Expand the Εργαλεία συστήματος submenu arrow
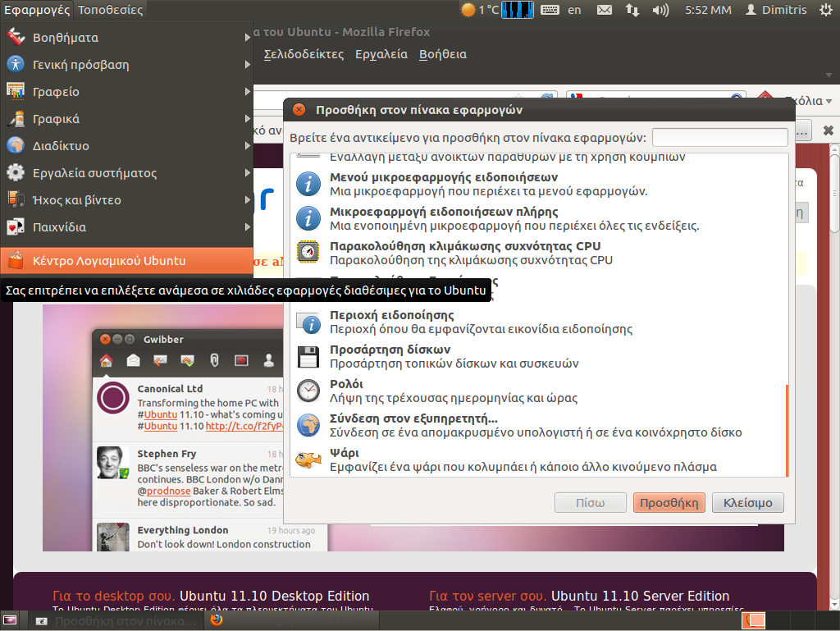This screenshot has height=631, width=840. point(248,172)
